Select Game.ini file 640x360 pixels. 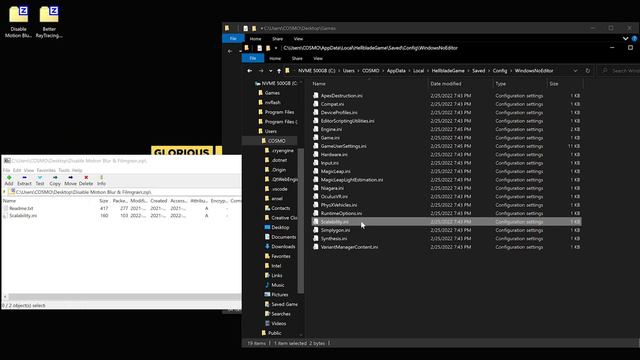click(x=330, y=138)
